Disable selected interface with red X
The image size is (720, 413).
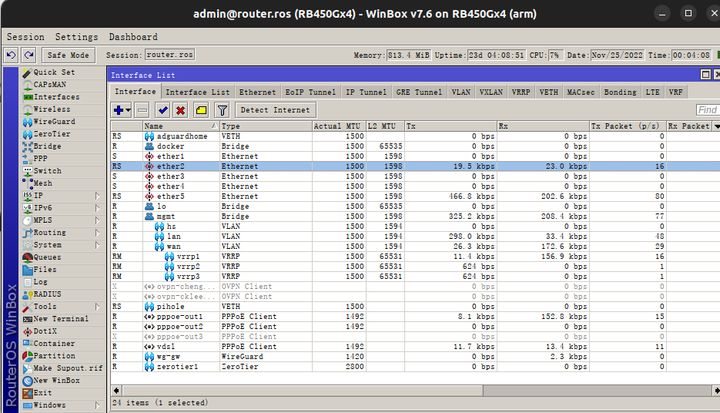pyautogui.click(x=180, y=110)
